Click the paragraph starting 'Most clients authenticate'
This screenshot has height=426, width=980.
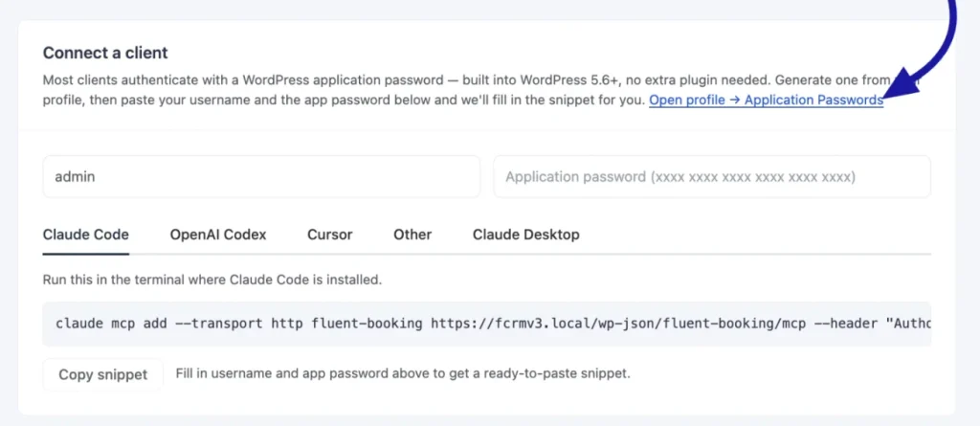tap(480, 90)
